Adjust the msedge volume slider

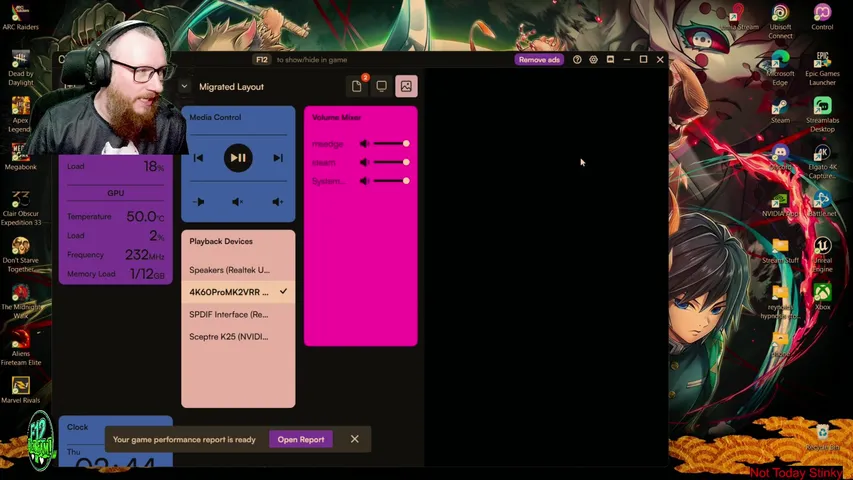pyautogui.click(x=392, y=144)
